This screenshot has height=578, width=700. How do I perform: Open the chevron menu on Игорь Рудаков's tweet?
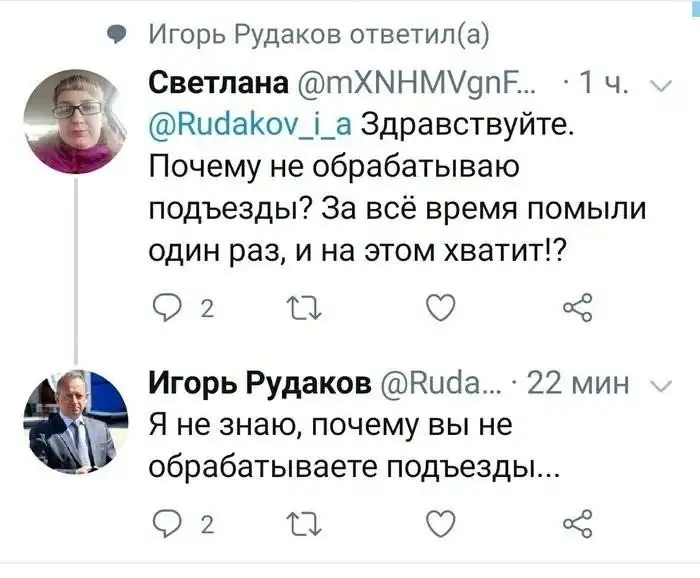661,387
